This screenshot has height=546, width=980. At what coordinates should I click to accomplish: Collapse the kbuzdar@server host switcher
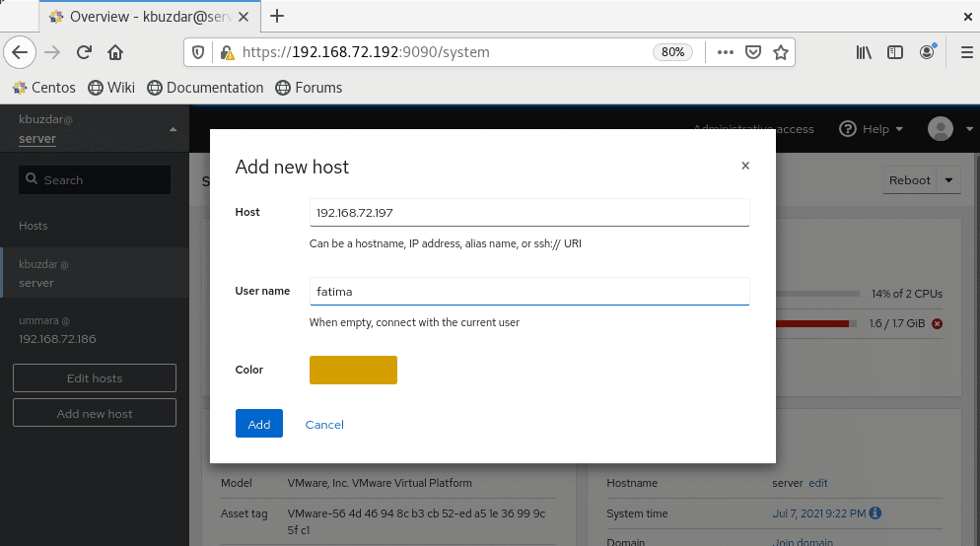tap(174, 129)
